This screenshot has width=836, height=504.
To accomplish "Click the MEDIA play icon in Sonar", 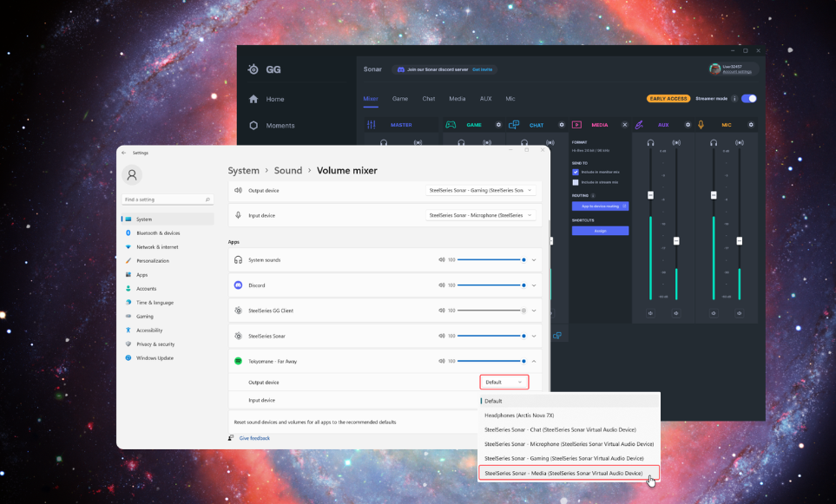I will coord(576,125).
